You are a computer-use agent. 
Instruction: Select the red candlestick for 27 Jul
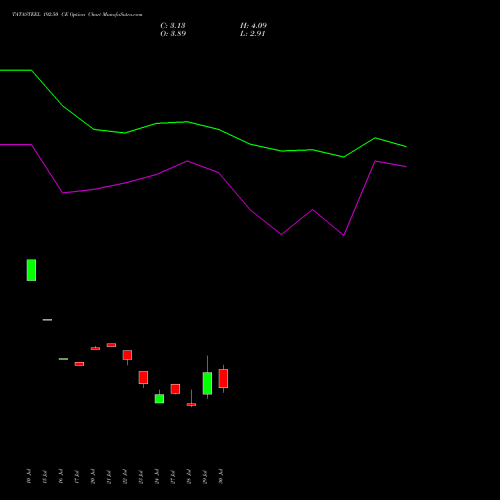(175, 389)
